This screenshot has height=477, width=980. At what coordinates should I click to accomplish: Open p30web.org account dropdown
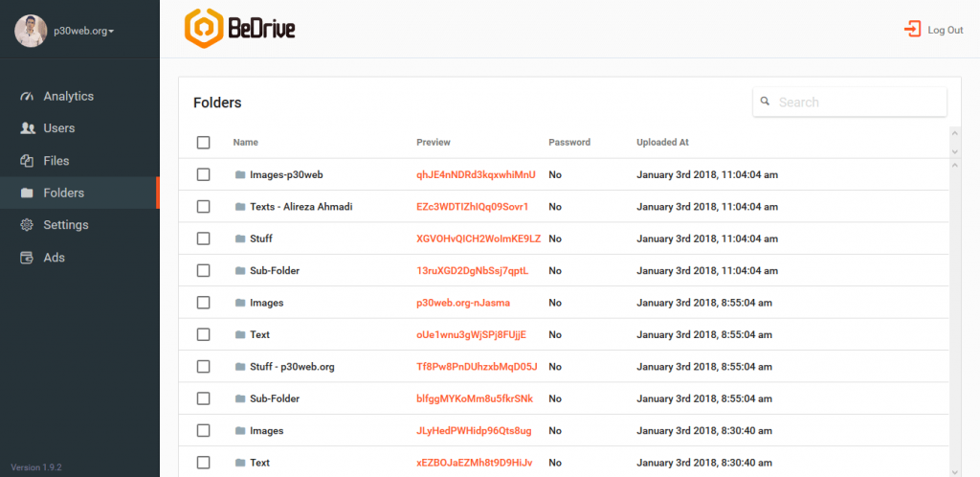coord(84,32)
